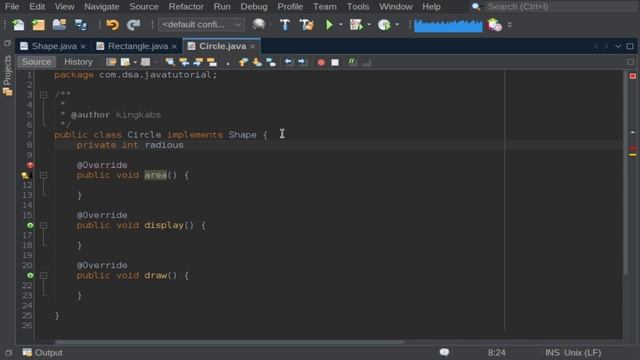Screen dimensions: 640x360
Task: Click the override glyph beside the draw() method
Action: 30,276
